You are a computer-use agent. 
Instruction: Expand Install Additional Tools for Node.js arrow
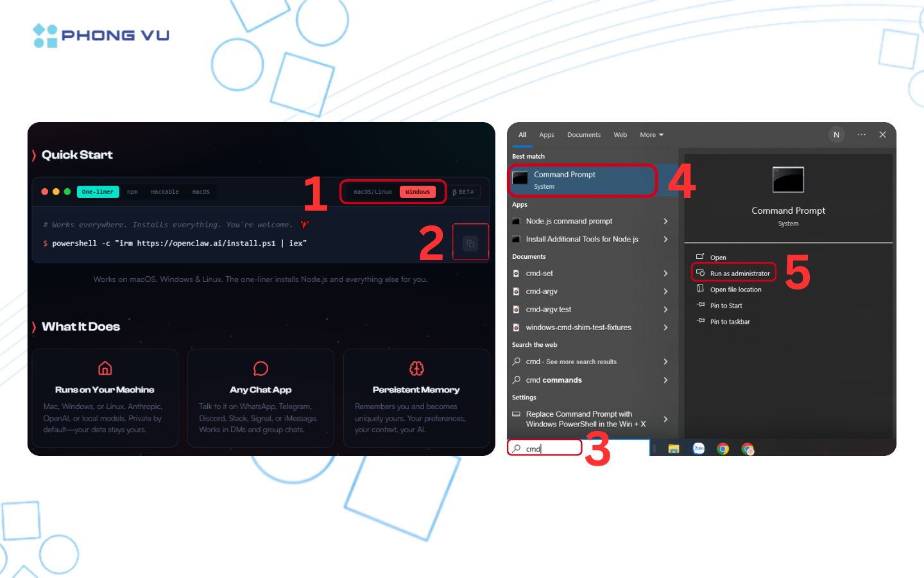point(665,239)
